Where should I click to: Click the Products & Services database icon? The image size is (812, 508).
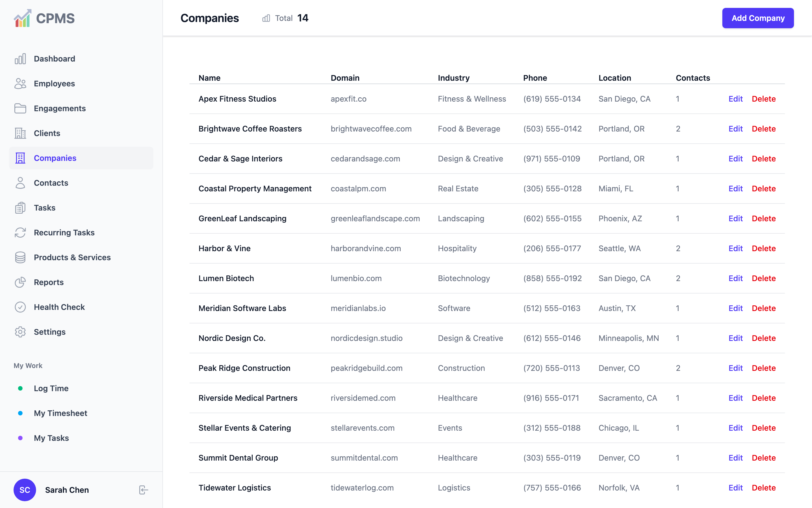click(x=20, y=257)
